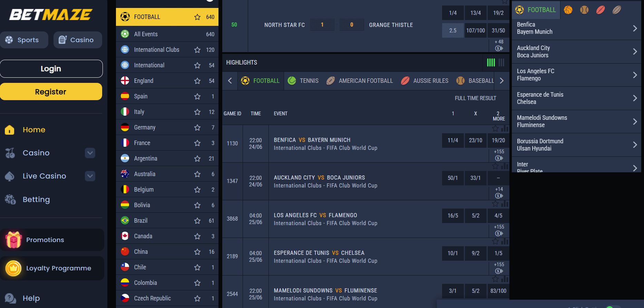Expand Esperance de Tunis Chelsea chevron
This screenshot has height=308, width=644.
[635, 98]
